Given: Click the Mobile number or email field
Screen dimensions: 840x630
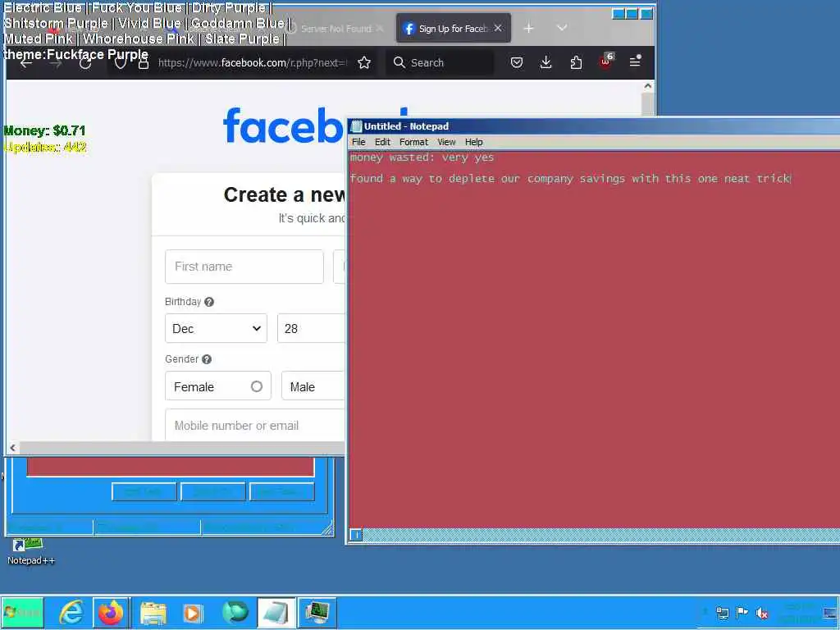Looking at the screenshot, I should [x=255, y=426].
